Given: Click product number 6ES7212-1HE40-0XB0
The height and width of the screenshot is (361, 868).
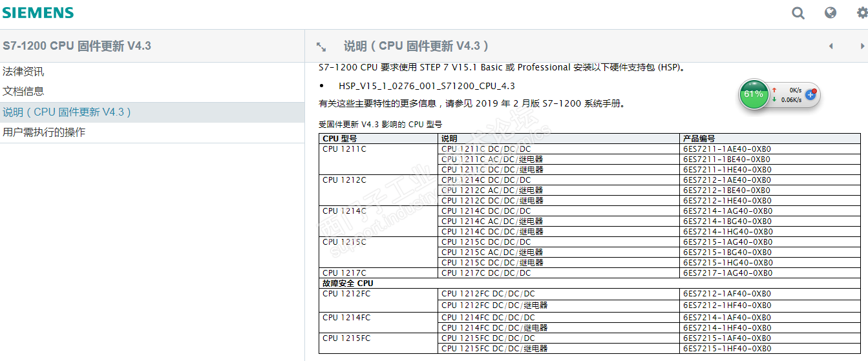Looking at the screenshot, I should coord(727,201).
